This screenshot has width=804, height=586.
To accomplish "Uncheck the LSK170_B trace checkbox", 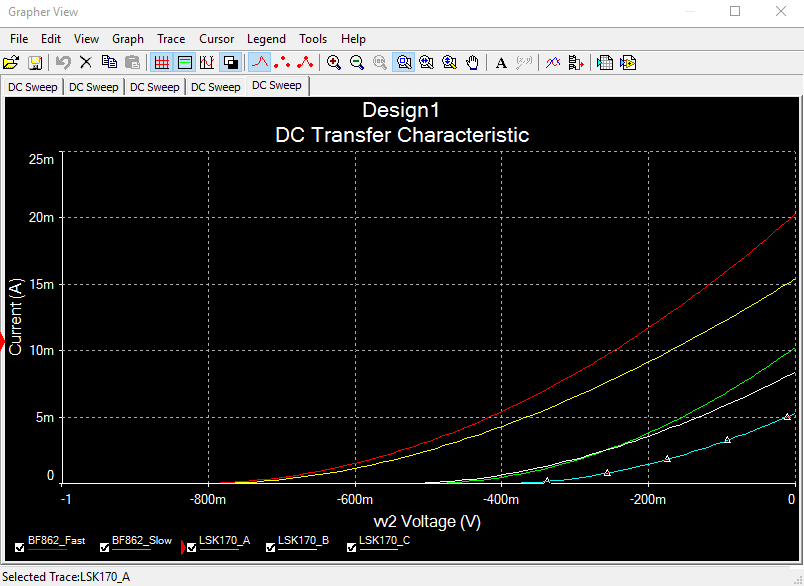I will (270, 548).
